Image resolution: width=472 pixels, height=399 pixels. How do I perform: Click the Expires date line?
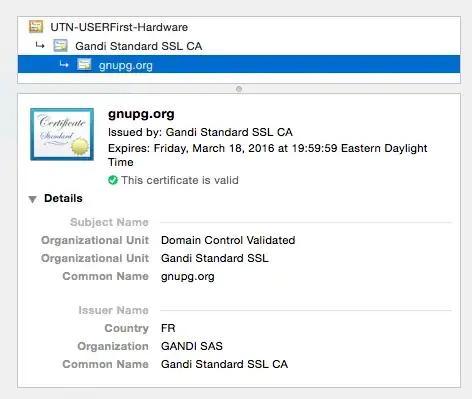(267, 155)
